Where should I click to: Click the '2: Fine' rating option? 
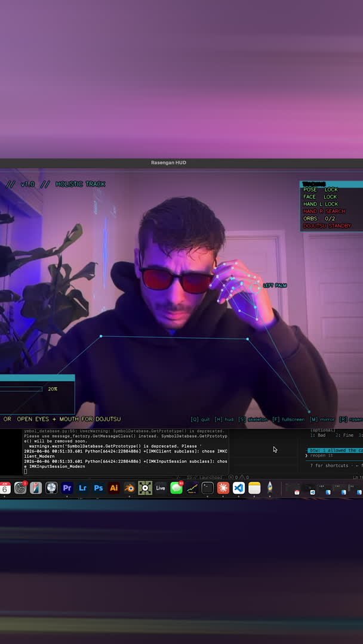click(x=344, y=435)
